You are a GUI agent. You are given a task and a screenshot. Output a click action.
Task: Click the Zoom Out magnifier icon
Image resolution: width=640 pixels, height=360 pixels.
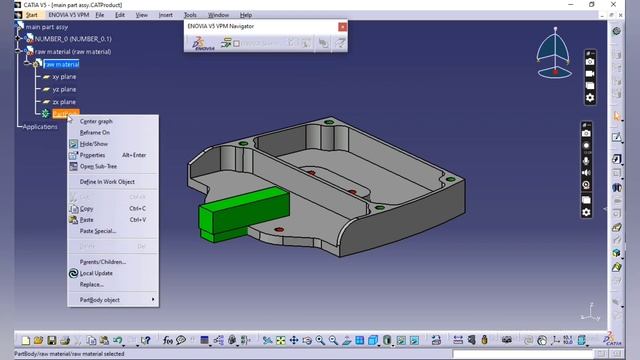[333, 340]
